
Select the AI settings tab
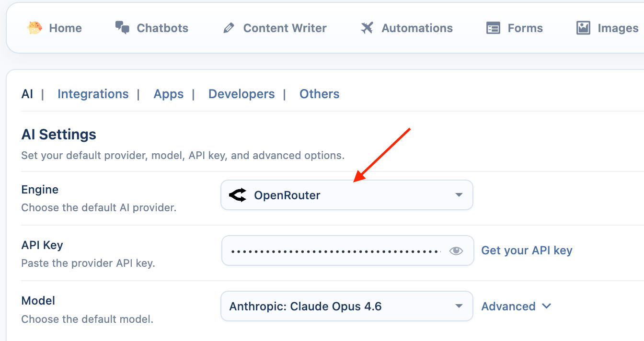[27, 94]
